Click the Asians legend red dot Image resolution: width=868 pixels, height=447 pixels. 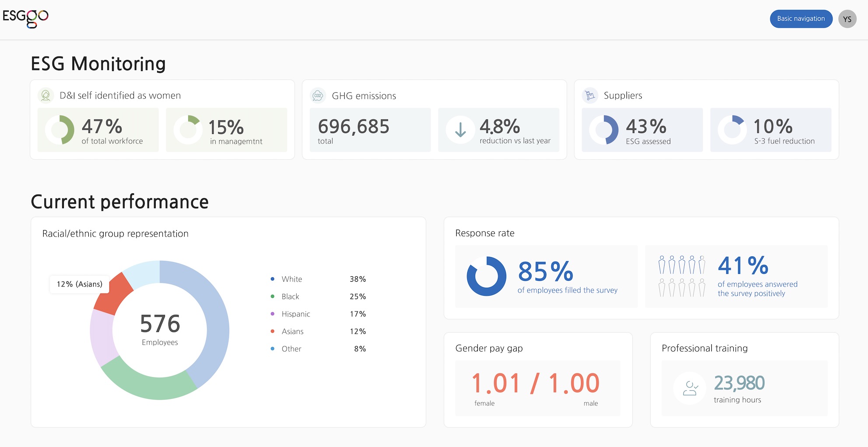pos(273,331)
